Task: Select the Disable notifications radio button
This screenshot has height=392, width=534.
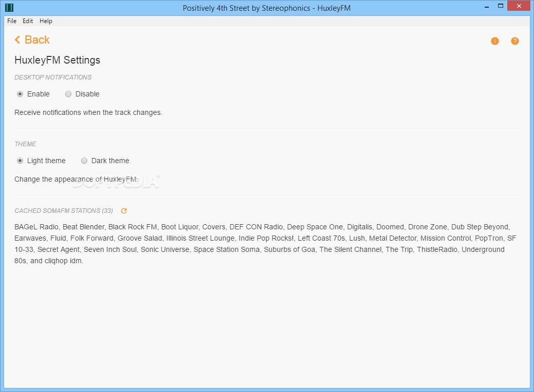Action: point(68,94)
